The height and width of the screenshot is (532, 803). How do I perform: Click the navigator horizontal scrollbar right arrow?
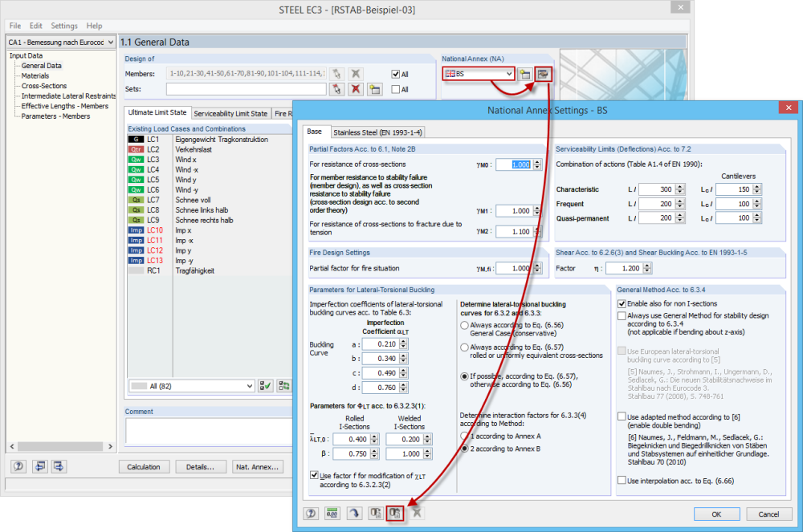coord(110,447)
